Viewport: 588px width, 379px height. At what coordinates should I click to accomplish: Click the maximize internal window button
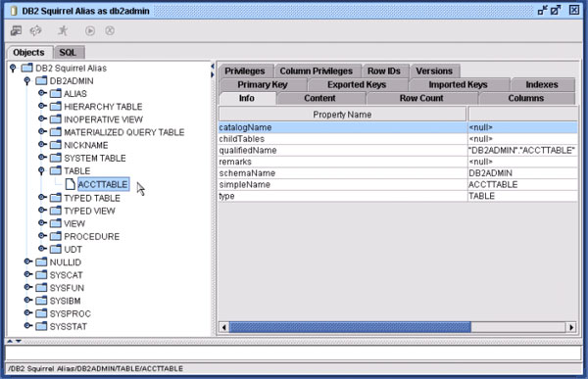click(556, 10)
